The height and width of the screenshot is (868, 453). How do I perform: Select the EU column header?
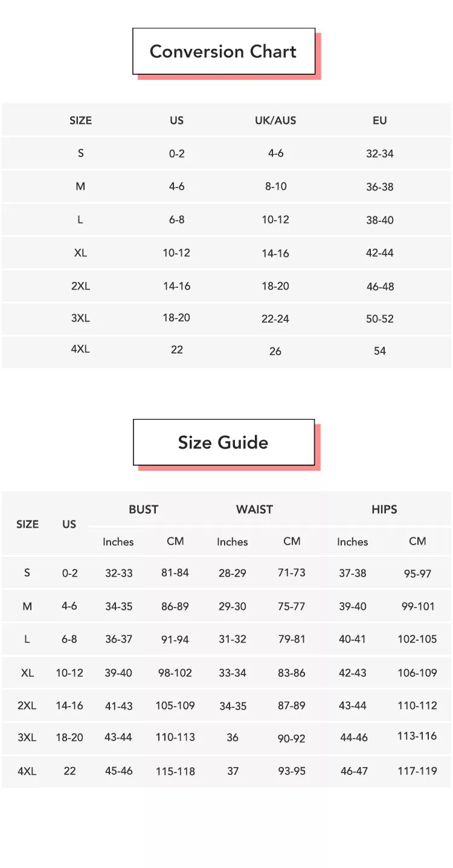coord(379,120)
